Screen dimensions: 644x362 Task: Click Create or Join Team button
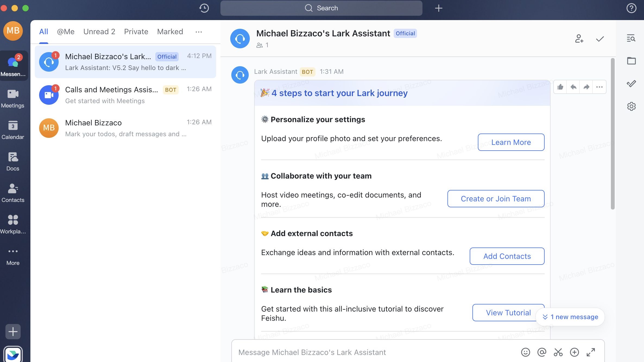[496, 198]
